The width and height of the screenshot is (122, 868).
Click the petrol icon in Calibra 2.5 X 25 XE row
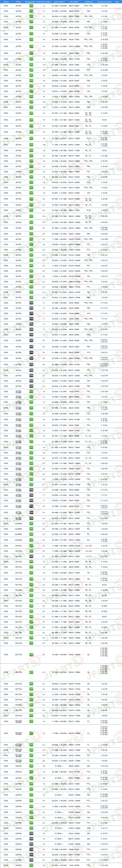pyautogui.click(x=31, y=540)
